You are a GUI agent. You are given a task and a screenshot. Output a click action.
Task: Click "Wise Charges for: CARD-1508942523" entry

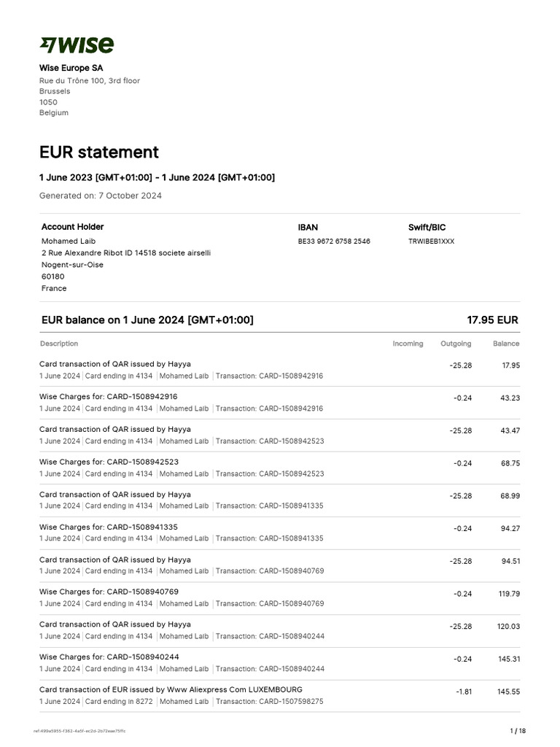[109, 462]
